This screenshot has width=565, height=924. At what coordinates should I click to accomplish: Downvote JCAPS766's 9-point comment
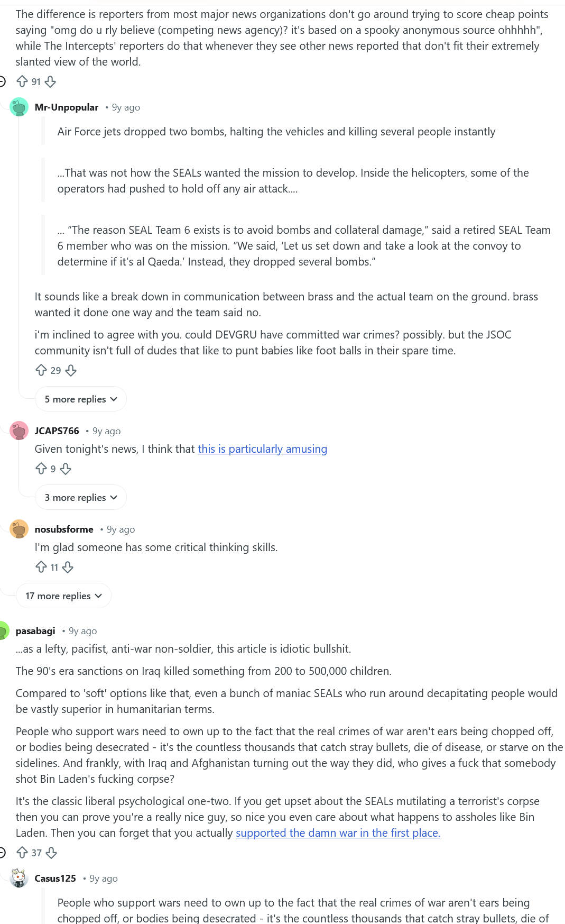coord(66,469)
